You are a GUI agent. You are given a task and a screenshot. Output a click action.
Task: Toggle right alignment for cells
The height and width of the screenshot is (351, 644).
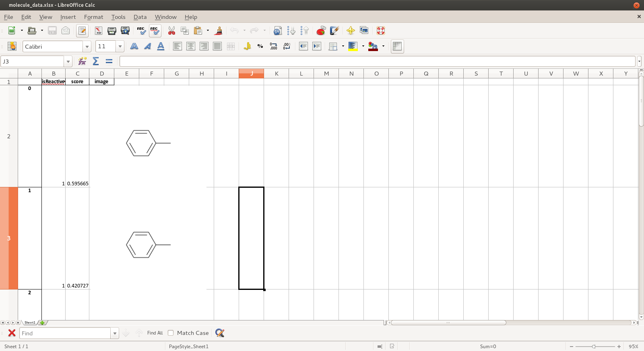point(204,46)
